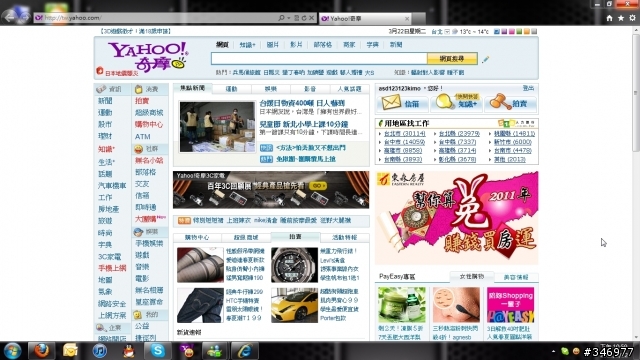Click the 網頁搜尋 search button
The width and height of the screenshot is (640, 360).
pyautogui.click(x=452, y=59)
